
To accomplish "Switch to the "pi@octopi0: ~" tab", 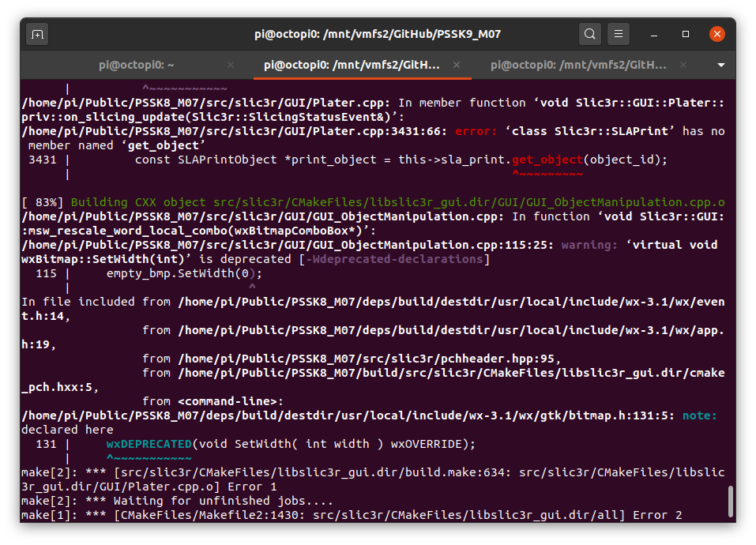I will coord(136,65).
